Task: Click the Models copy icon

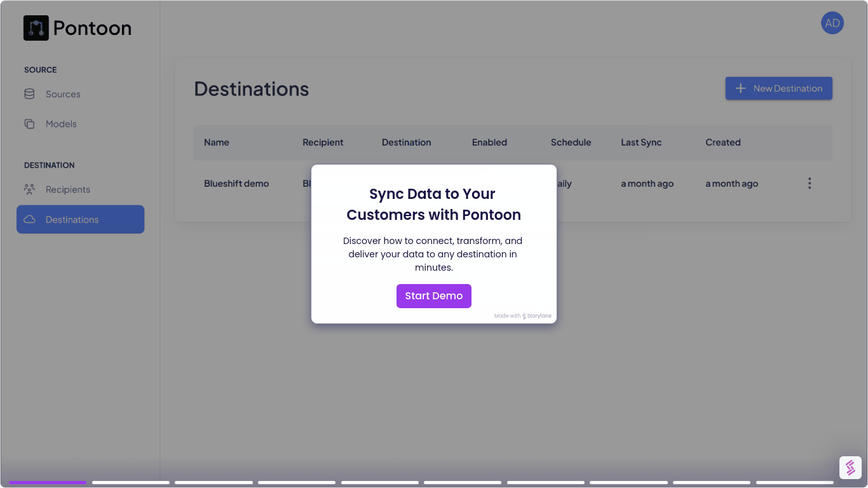Action: [29, 124]
